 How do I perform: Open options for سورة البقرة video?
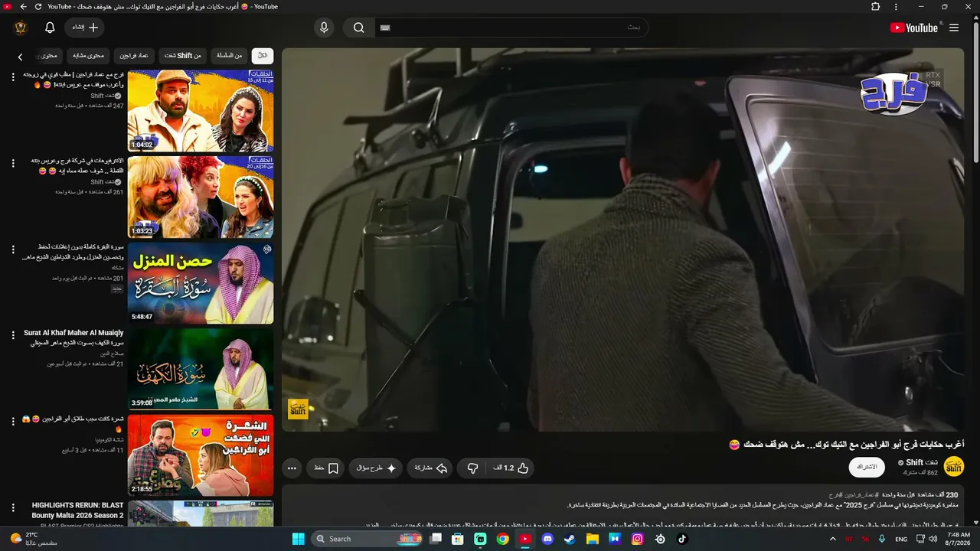(x=13, y=249)
